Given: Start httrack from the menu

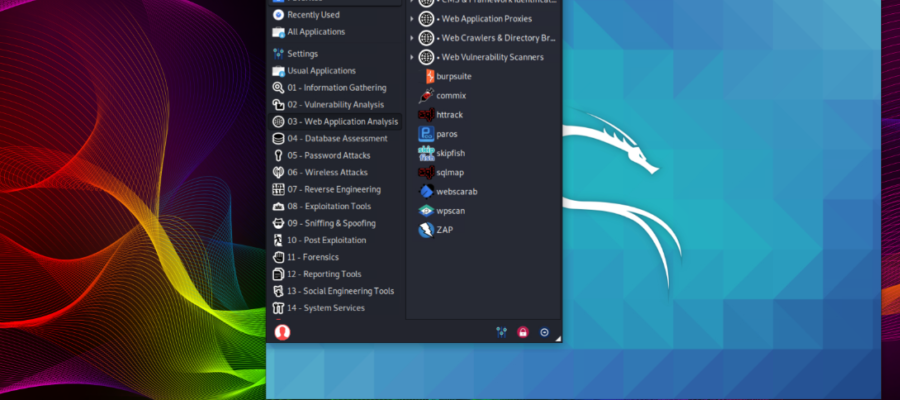Looking at the screenshot, I should point(441,115).
